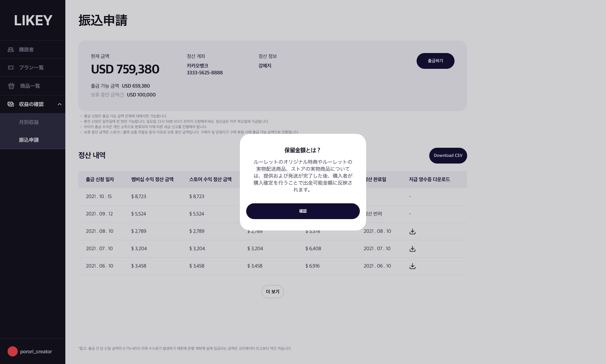Open the 購読者 menu item
This screenshot has height=364, width=606.
coord(26,50)
